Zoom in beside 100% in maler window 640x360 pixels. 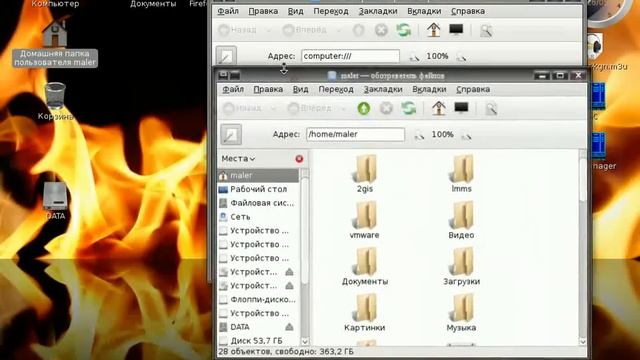[x=466, y=135]
